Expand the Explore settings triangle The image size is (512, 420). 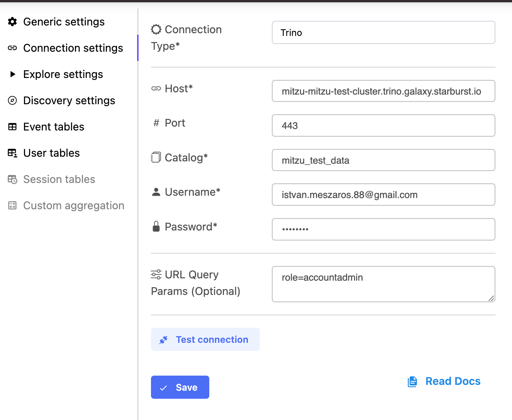[13, 74]
